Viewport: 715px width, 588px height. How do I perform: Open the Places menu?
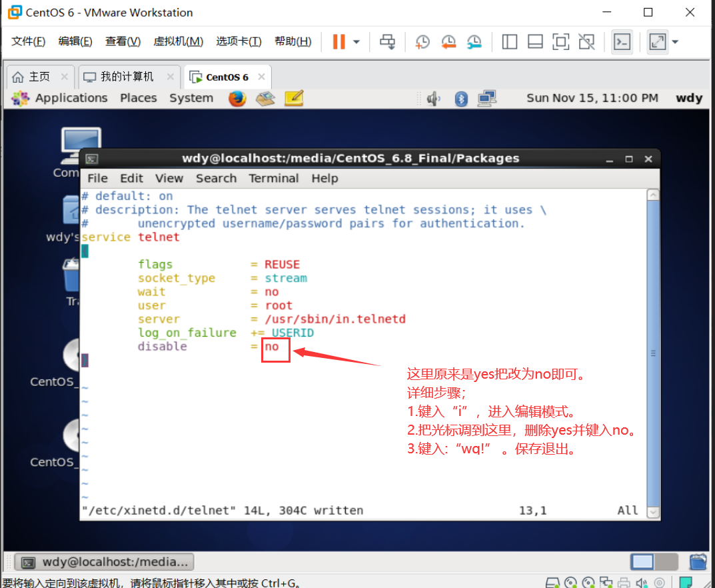[138, 98]
